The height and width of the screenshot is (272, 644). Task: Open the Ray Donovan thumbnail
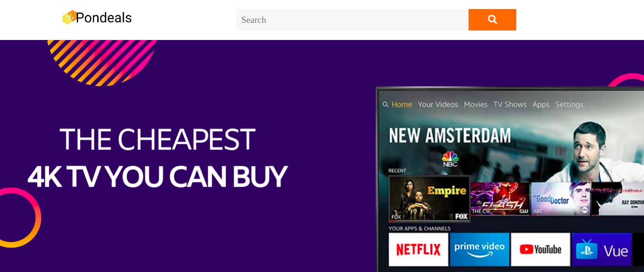pos(618,199)
